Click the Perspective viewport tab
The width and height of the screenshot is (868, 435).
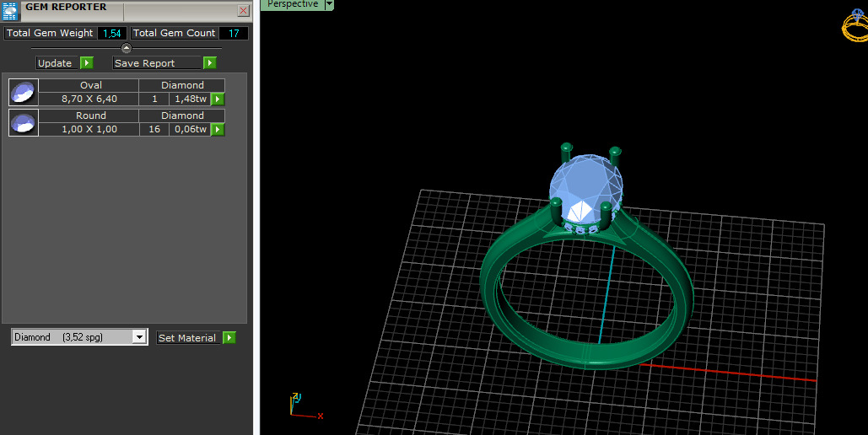(293, 4)
